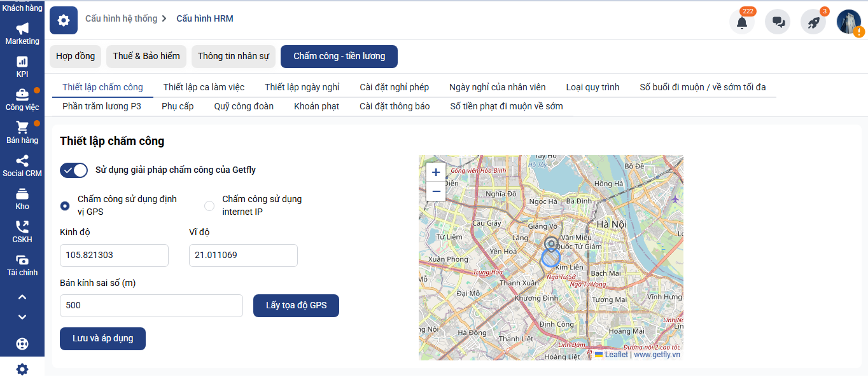This screenshot has height=382, width=868.
Task: Open the Bán hàng shopping cart icon
Action: point(22,127)
